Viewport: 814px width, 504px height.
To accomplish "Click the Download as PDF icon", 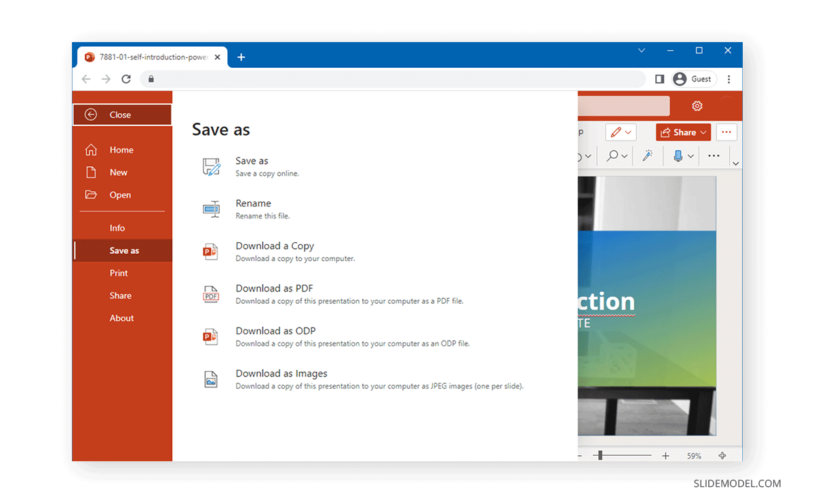I will point(211,294).
